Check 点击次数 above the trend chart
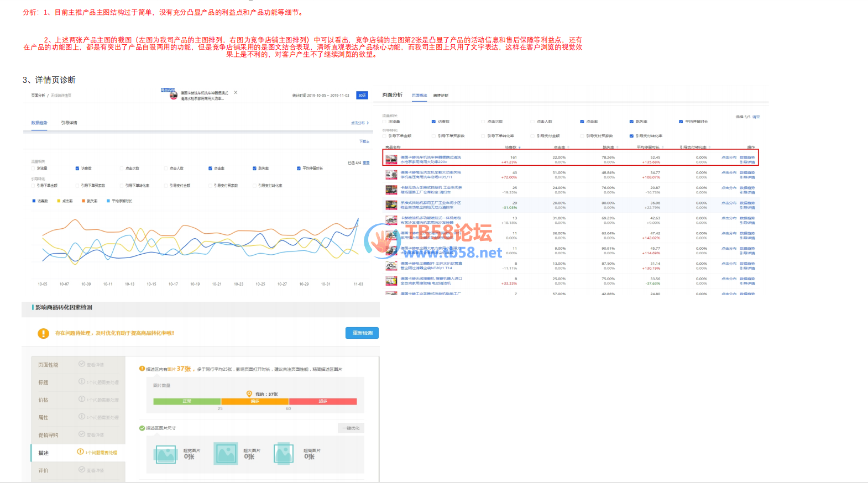The width and height of the screenshot is (868, 483). pos(122,169)
